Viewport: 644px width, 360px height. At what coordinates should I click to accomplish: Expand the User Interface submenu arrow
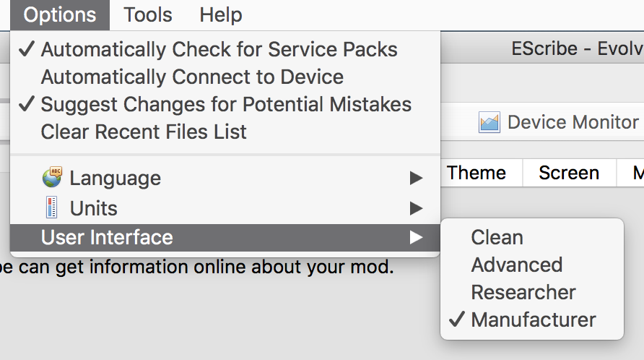tap(416, 237)
